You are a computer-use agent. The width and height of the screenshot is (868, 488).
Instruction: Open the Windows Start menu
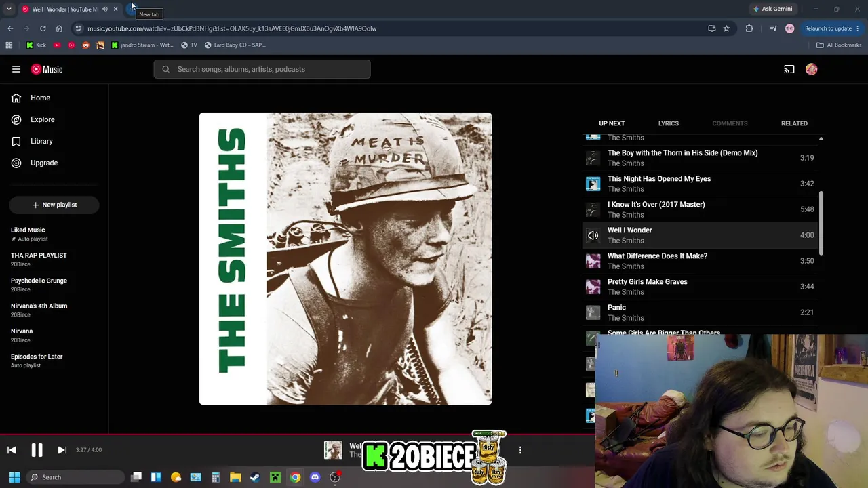pos(14,477)
